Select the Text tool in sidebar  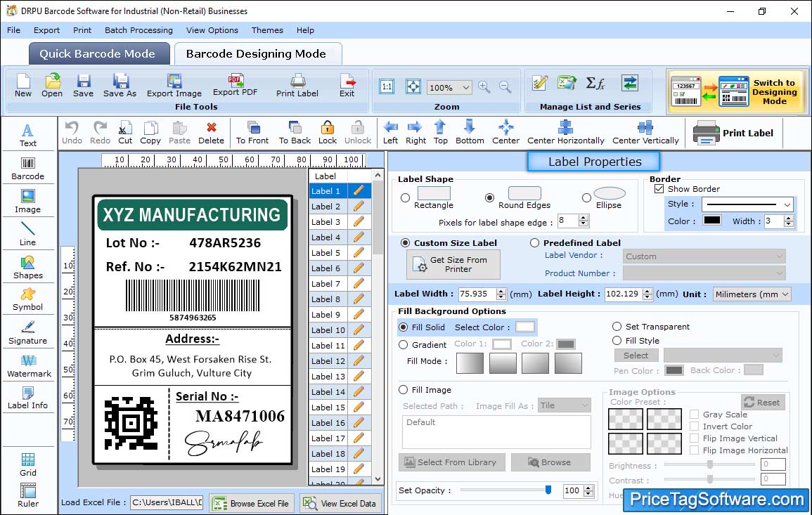pos(28,136)
